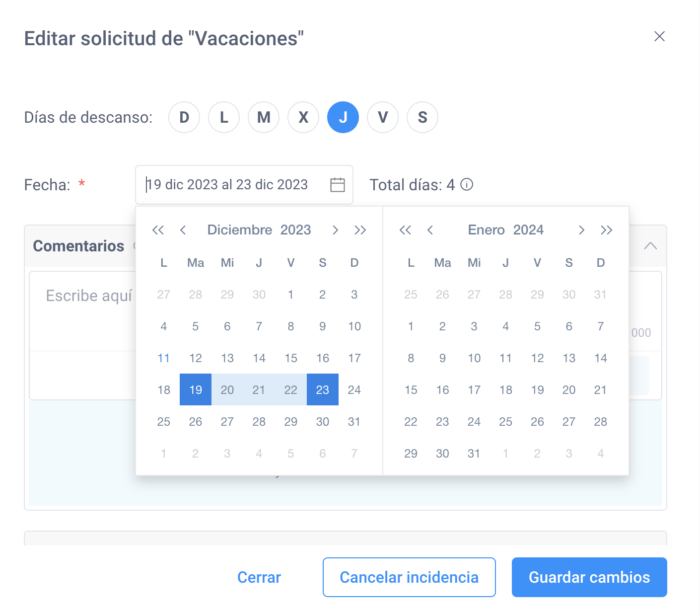
Task: Click the calendar icon in the Fecha field
Action: tap(338, 185)
